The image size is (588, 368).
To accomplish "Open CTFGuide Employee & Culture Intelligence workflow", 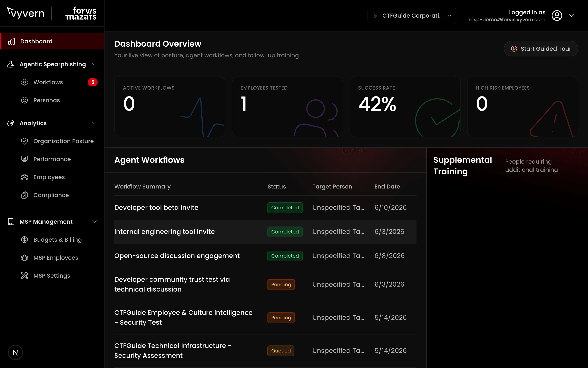I will pyautogui.click(x=265, y=318).
